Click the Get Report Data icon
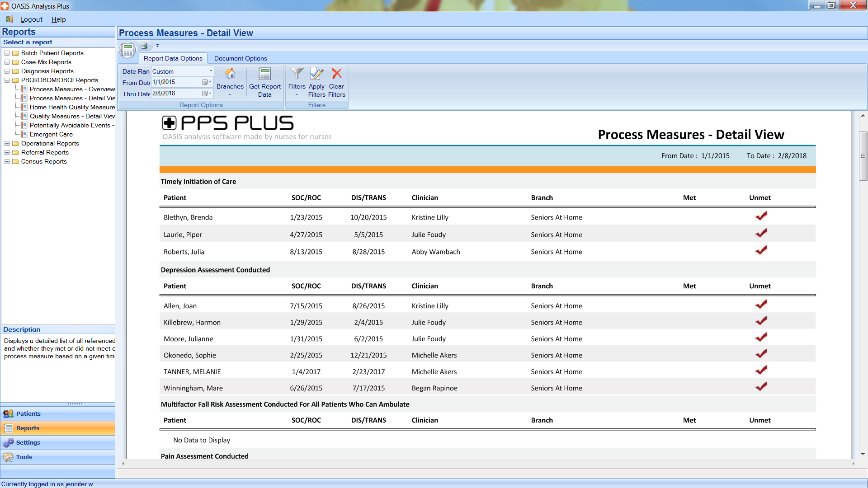Image resolution: width=868 pixels, height=488 pixels. click(264, 75)
